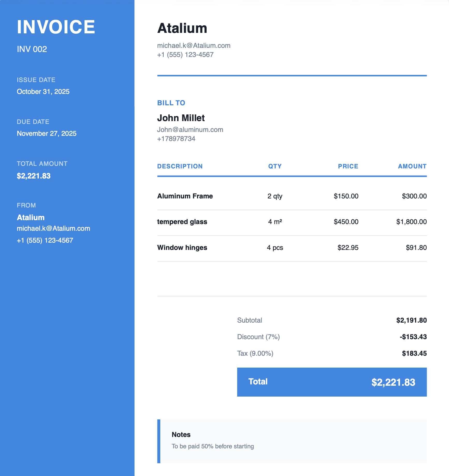The image size is (449, 476).
Task: Click the phone number +1 (555) 123-4567
Action: [185, 55]
